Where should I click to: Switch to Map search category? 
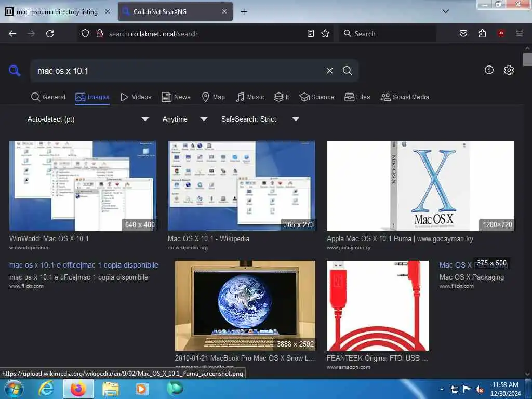213,97
